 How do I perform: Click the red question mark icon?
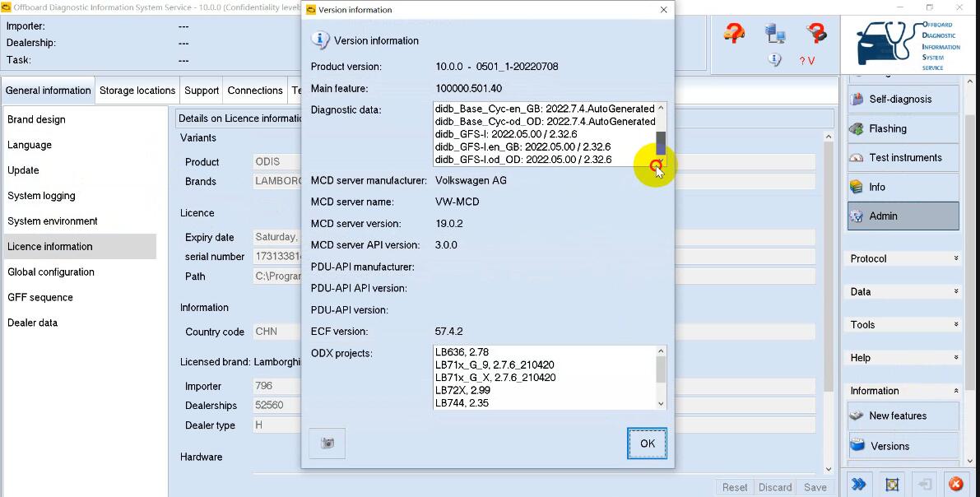(x=816, y=32)
